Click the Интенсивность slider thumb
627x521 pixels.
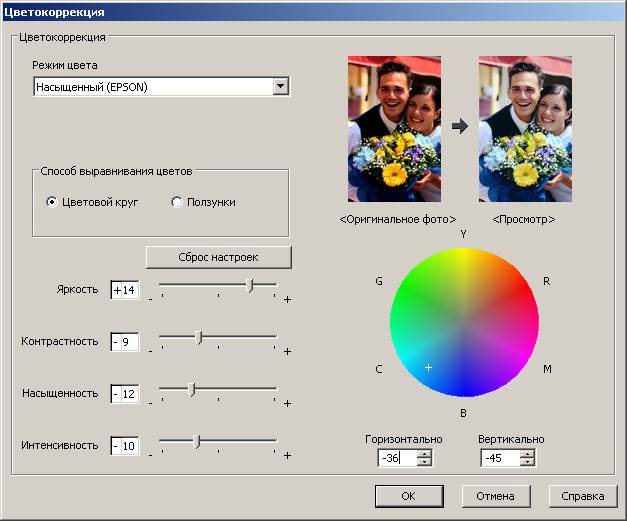coord(196,441)
